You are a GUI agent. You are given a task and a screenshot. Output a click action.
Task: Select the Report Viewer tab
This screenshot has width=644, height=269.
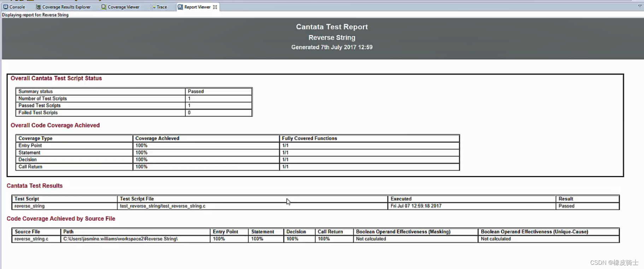point(197,7)
